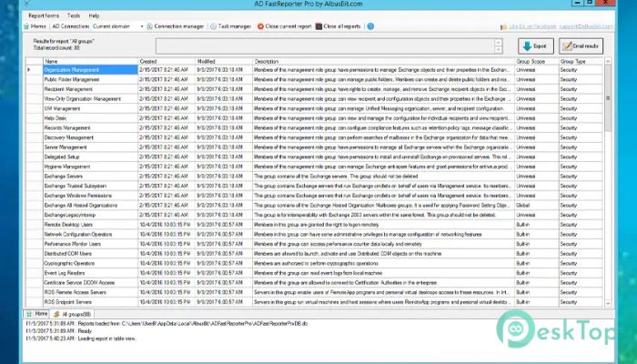The height and width of the screenshot is (364, 637).
Task: Sort by the Name column header
Action: coord(90,61)
